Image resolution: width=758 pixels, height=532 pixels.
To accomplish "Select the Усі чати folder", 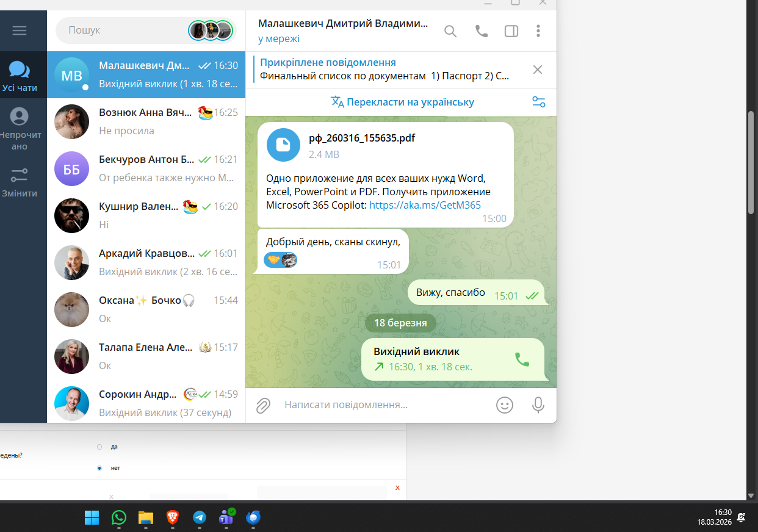I will click(x=20, y=76).
